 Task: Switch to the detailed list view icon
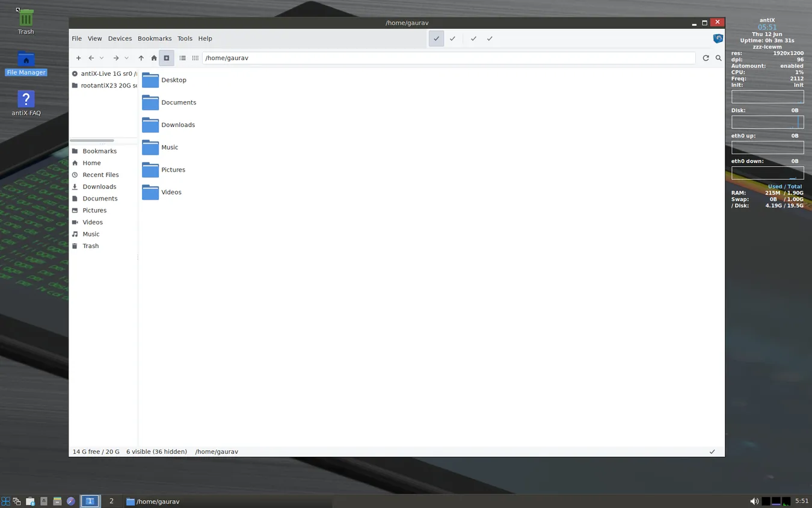182,58
